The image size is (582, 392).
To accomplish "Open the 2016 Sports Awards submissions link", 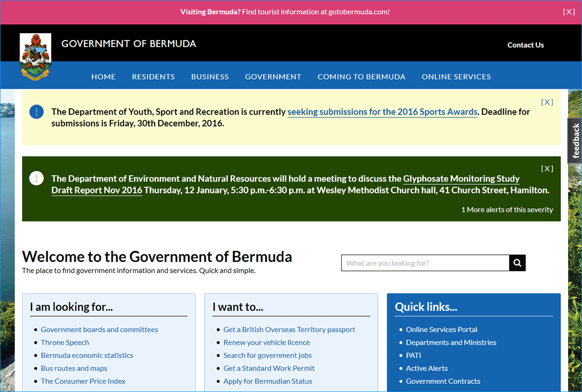I will click(382, 112).
